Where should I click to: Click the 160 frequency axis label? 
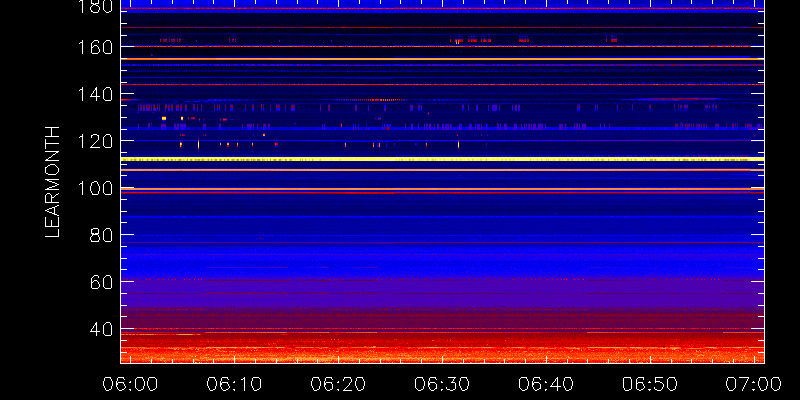(95, 47)
